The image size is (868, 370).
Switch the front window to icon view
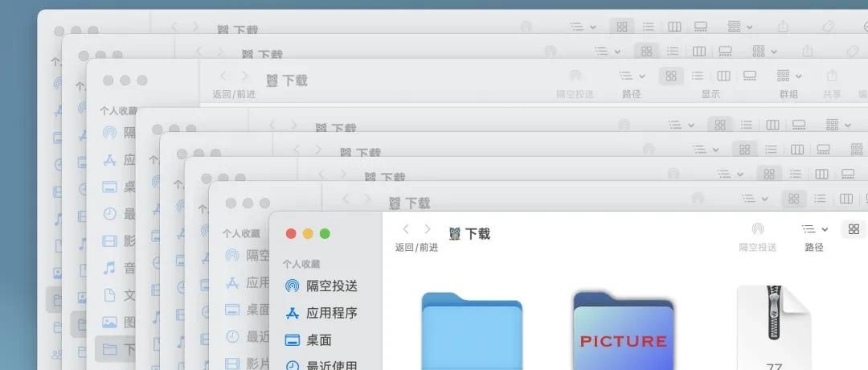click(854, 229)
